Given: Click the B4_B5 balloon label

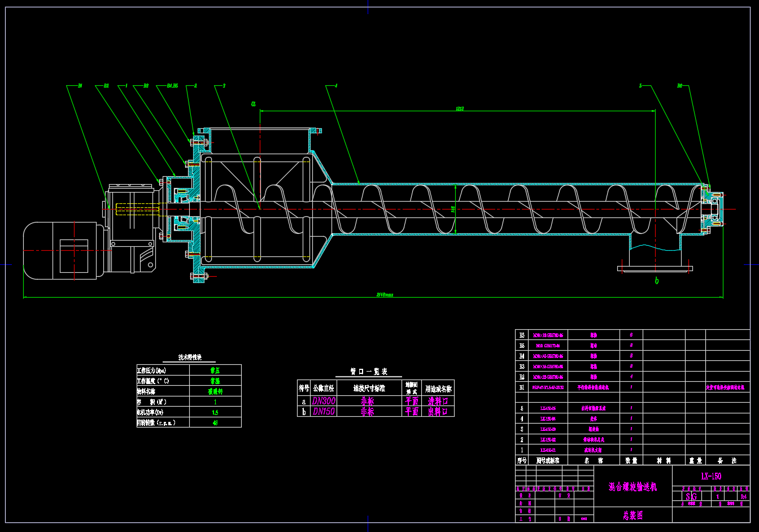Looking at the screenshot, I should click(172, 86).
